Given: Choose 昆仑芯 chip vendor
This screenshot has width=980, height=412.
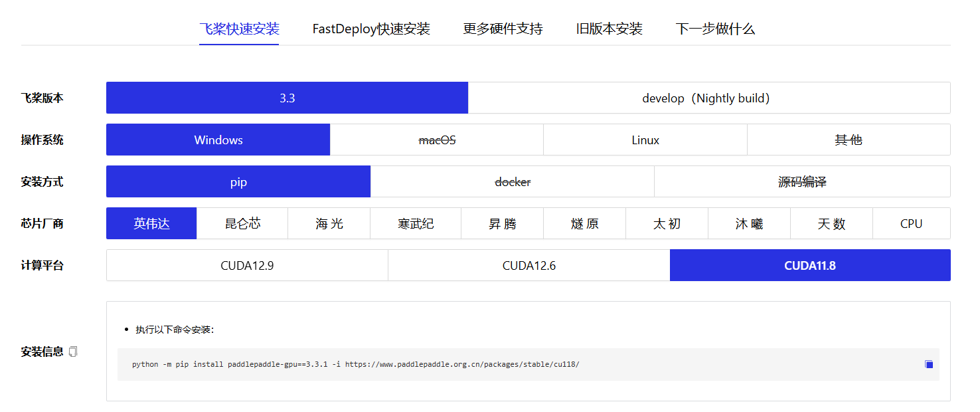Looking at the screenshot, I should (242, 223).
